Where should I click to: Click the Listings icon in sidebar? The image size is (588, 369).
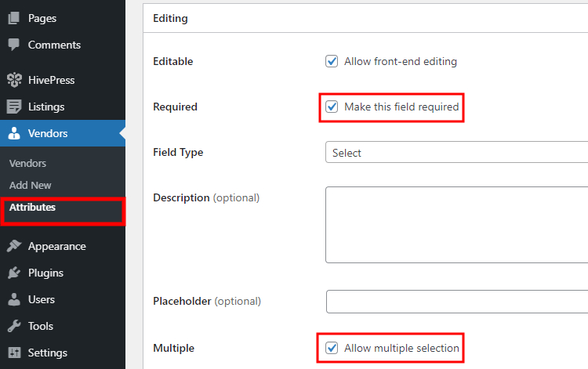pos(14,107)
